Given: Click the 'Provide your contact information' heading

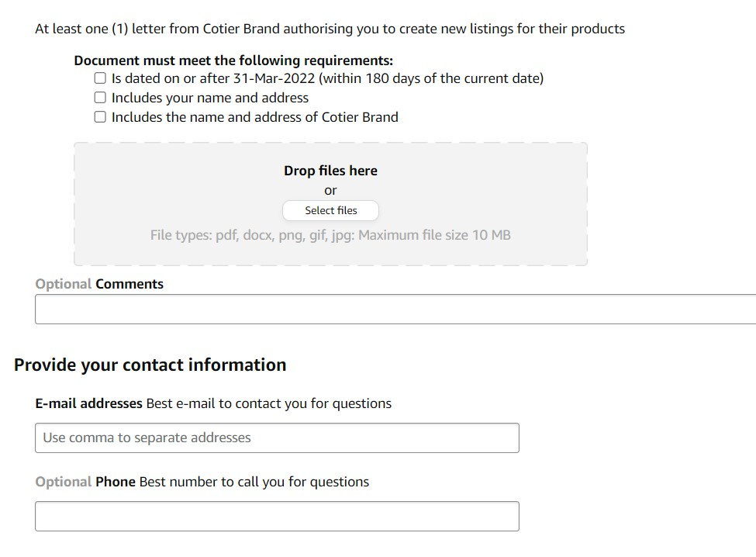Looking at the screenshot, I should 150,365.
